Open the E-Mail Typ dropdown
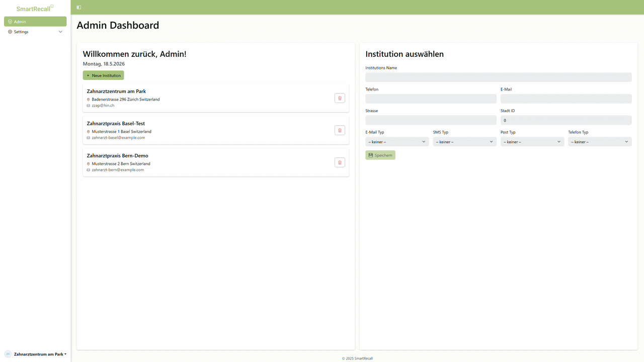The image size is (644, 362). click(x=397, y=142)
